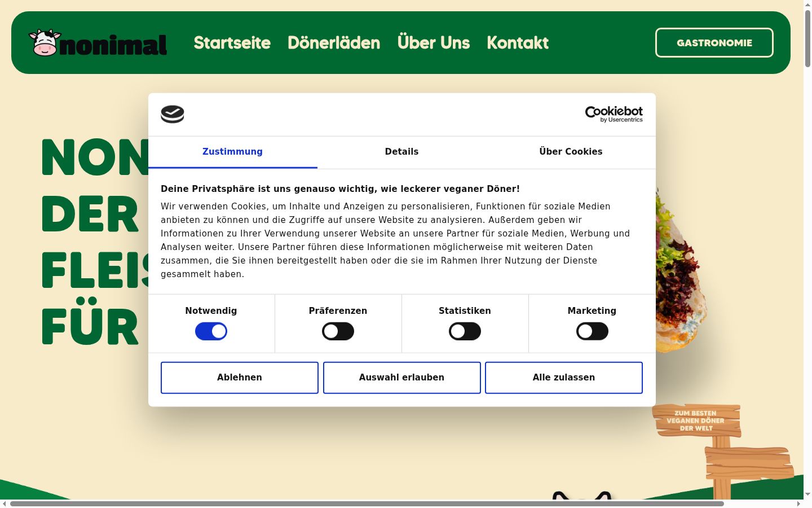Click the privacy headline 'Deine Privatsphäre ist uns genauso wichtig'
Image resolution: width=812 pixels, height=508 pixels.
[340, 189]
